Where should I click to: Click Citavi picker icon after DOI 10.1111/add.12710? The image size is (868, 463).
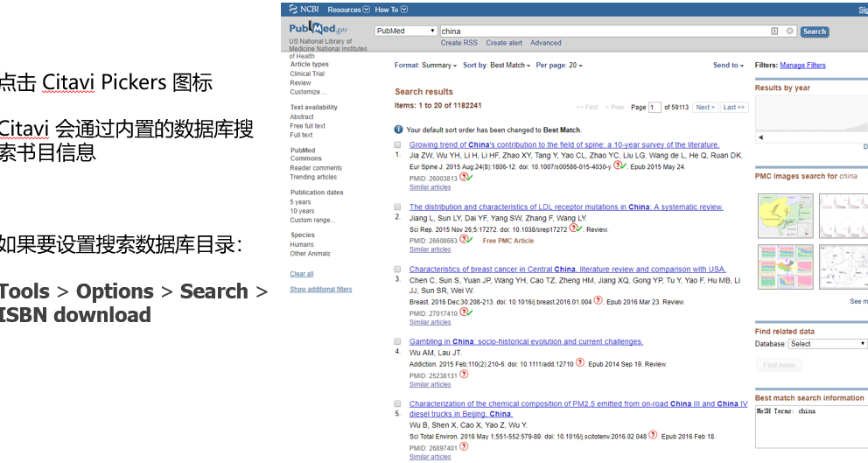580,362
